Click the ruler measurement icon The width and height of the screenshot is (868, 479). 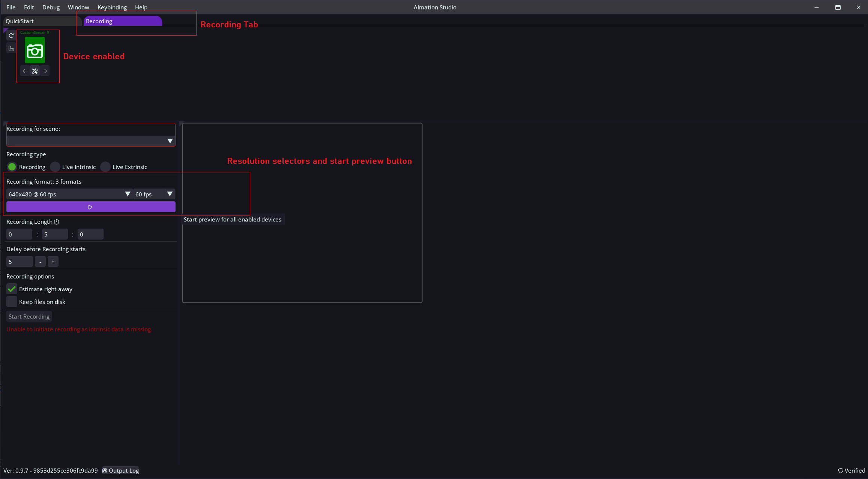(x=11, y=48)
